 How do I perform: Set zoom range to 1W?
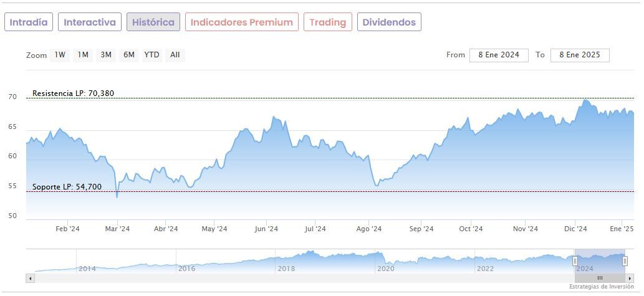click(60, 55)
